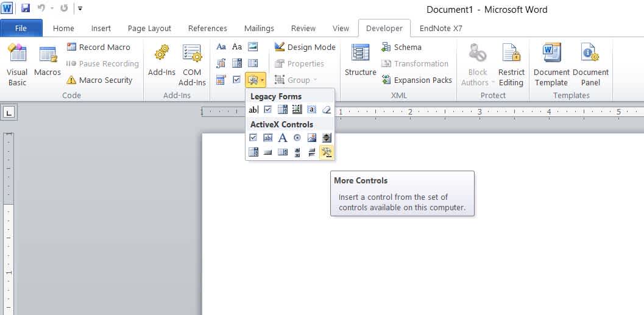
Task: Insert Drop-Down List content control
Action: click(253, 63)
